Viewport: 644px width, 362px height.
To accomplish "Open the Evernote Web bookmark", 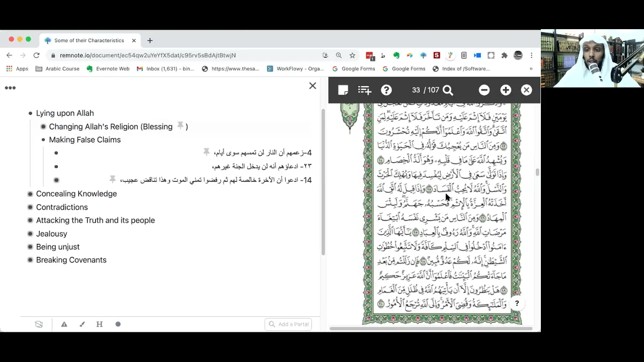I will pos(108,69).
